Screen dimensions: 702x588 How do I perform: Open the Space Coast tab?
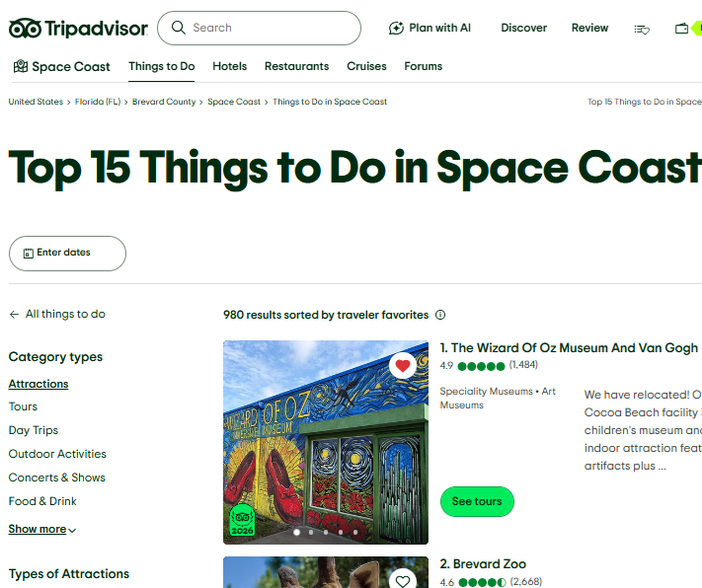(62, 67)
